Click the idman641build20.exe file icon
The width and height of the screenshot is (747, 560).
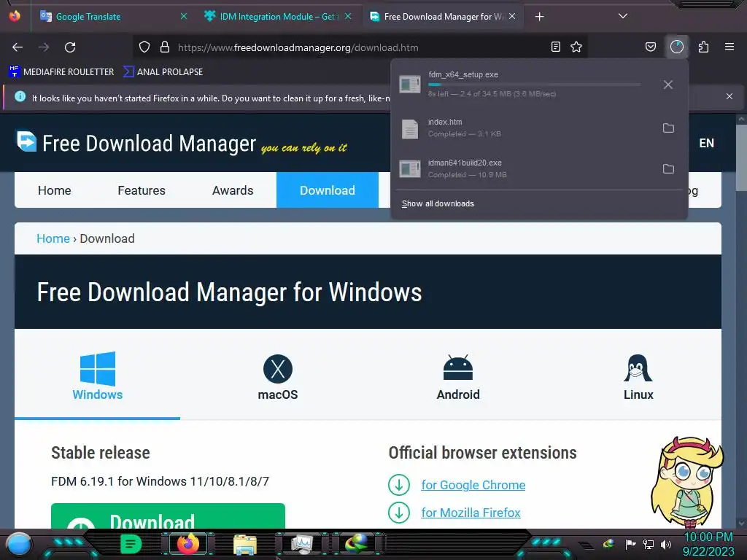point(410,169)
